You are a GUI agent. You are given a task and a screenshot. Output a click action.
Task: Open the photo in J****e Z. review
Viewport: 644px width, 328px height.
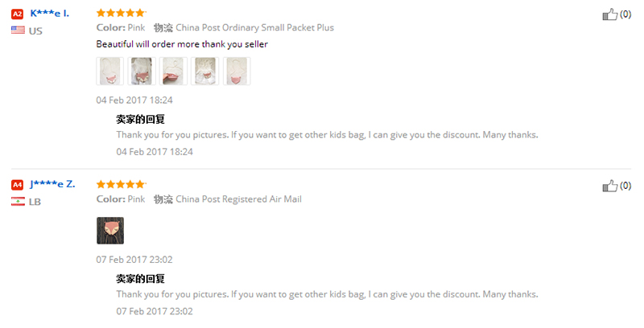[x=109, y=231]
